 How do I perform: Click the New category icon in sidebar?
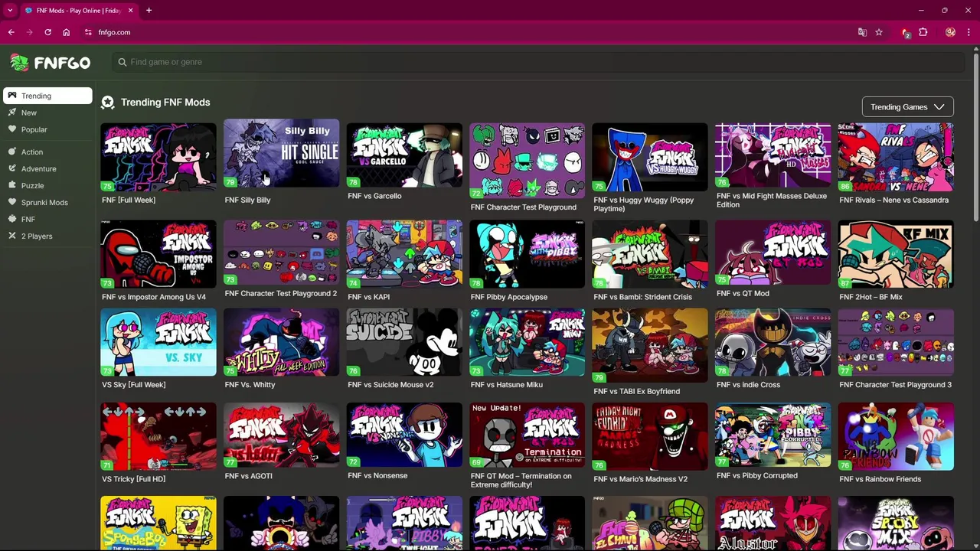point(12,112)
